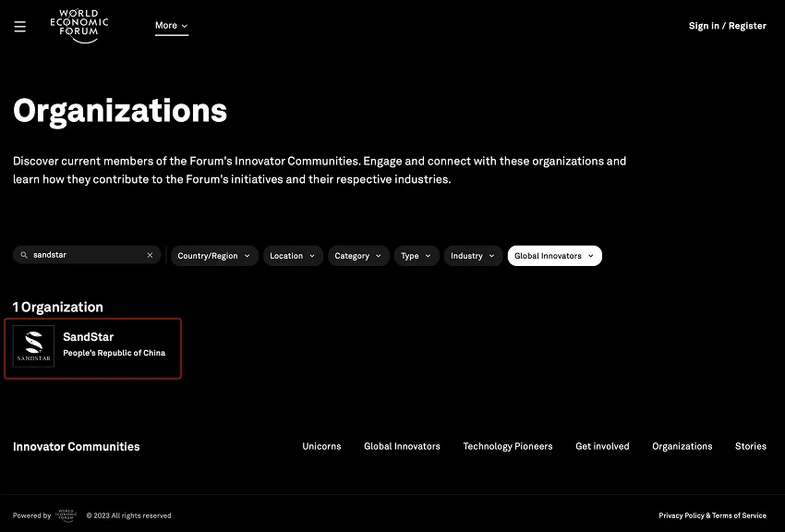Go to Unicorns in footer
Screen dimensions: 785x532
(321, 446)
